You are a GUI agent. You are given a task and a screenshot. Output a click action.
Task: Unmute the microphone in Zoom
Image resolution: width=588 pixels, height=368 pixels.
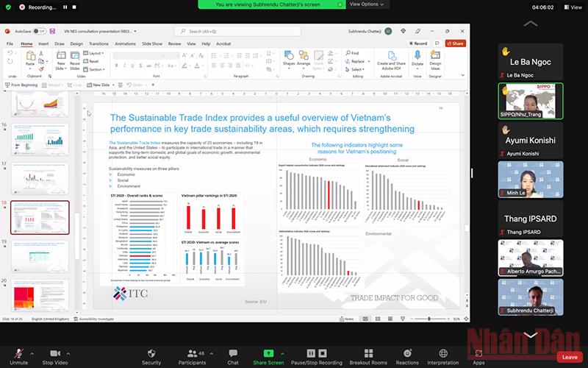click(x=18, y=354)
